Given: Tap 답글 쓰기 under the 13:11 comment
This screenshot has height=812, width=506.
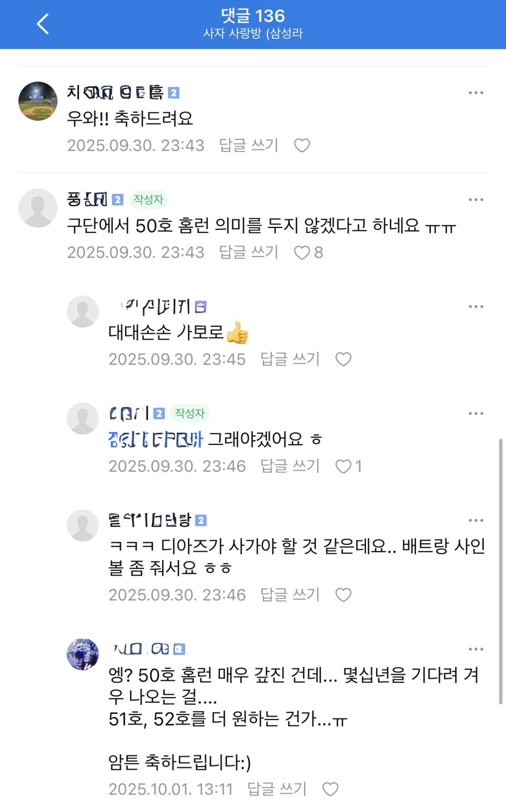Looking at the screenshot, I should 277,789.
